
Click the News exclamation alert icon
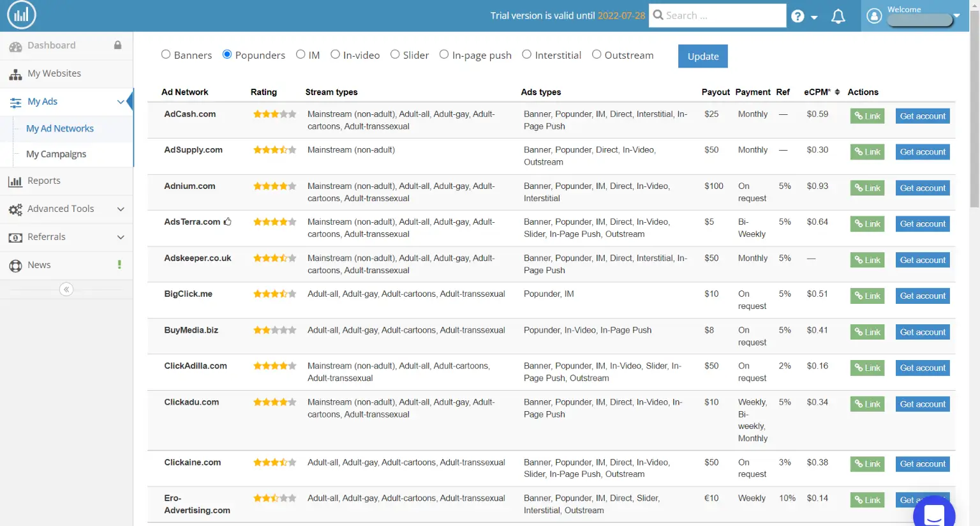(119, 264)
